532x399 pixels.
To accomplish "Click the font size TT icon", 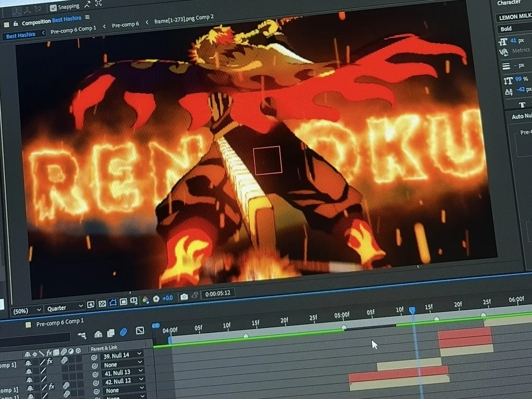I will pos(503,41).
